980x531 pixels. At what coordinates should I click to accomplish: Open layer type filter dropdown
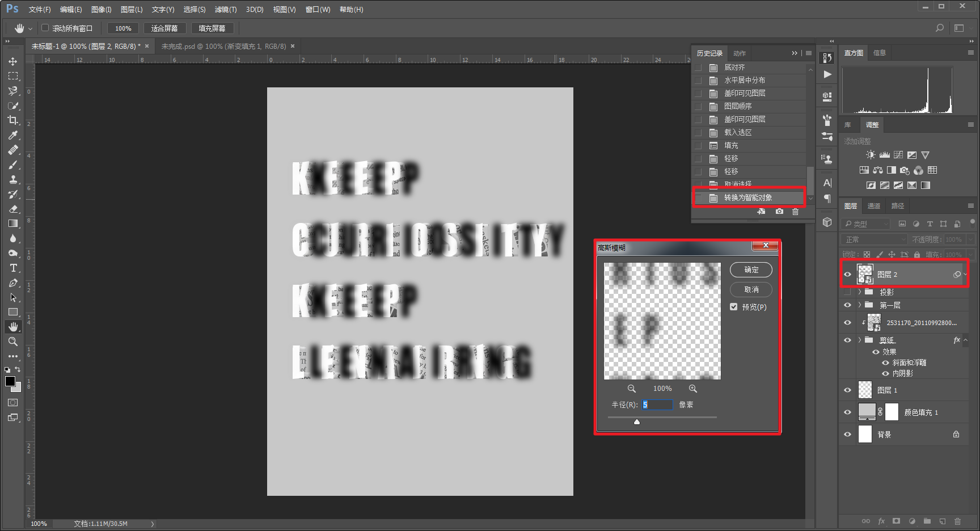(865, 224)
